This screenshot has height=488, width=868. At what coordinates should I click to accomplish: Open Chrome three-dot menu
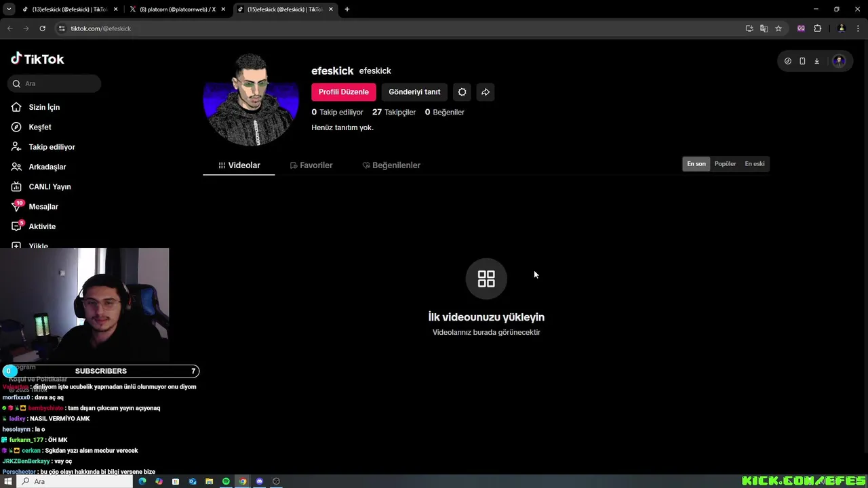858,28
